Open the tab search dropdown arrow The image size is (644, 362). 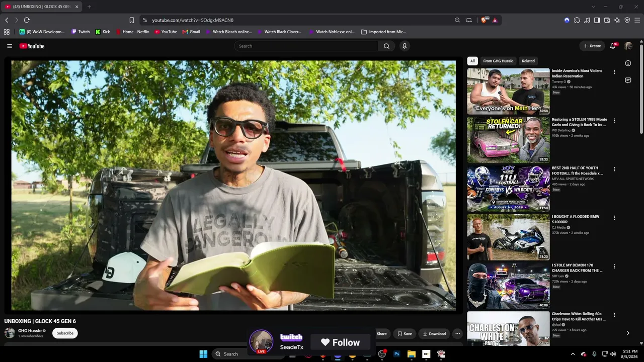click(x=593, y=7)
